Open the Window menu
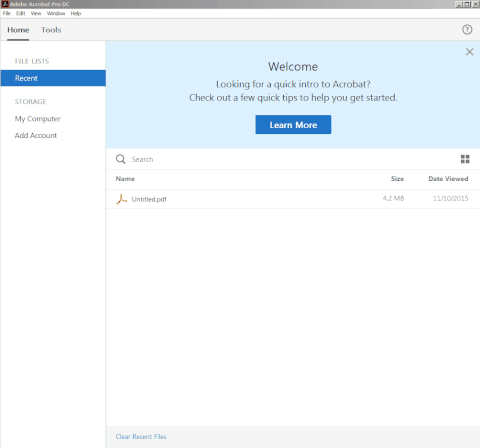Image resolution: width=480 pixels, height=448 pixels. (x=56, y=13)
